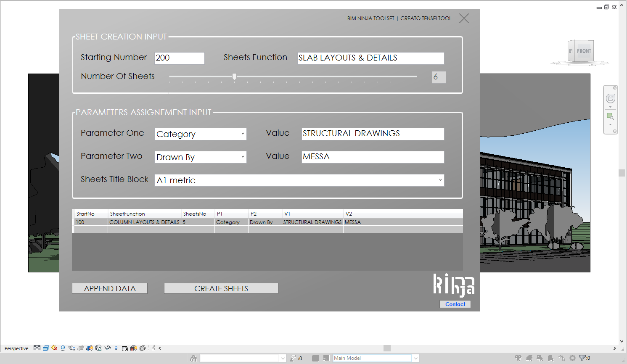Select the SheetFunction column header

(145, 214)
